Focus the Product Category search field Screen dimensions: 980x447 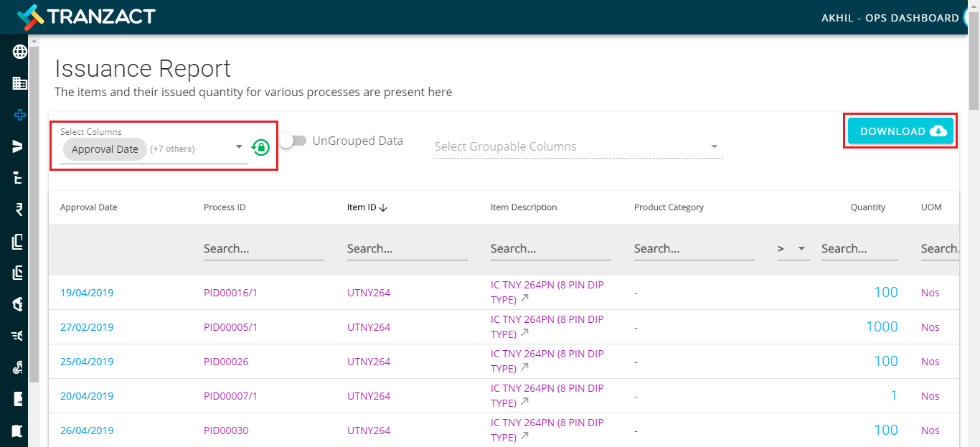(694, 249)
